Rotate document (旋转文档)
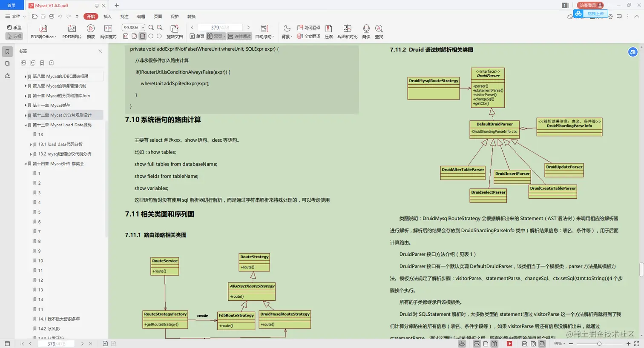Screen dimensions: 644x348 coord(175,32)
